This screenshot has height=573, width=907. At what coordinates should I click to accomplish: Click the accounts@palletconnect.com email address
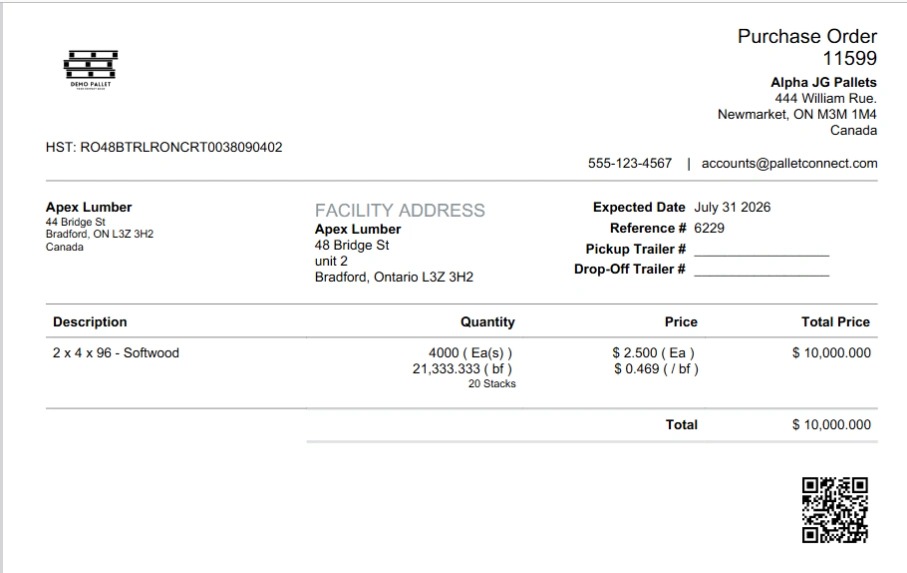[789, 164]
